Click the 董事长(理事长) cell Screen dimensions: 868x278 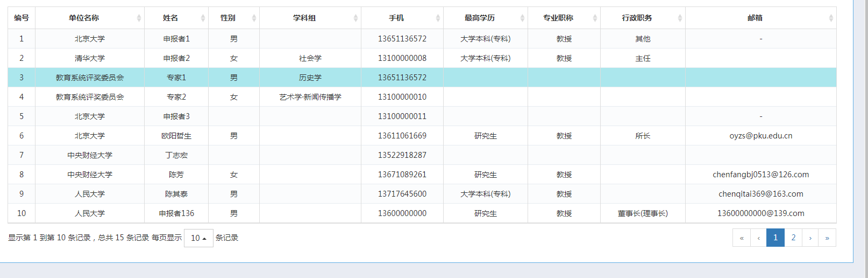[x=643, y=213]
